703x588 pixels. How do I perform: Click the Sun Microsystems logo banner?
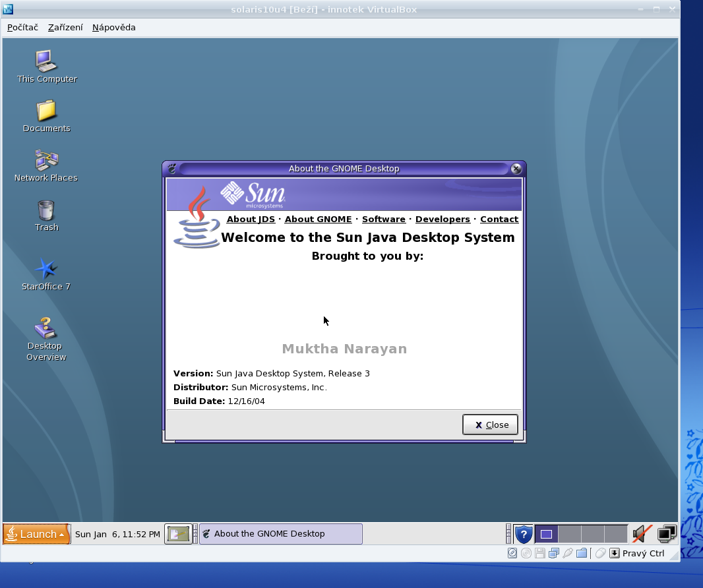pyautogui.click(x=253, y=194)
